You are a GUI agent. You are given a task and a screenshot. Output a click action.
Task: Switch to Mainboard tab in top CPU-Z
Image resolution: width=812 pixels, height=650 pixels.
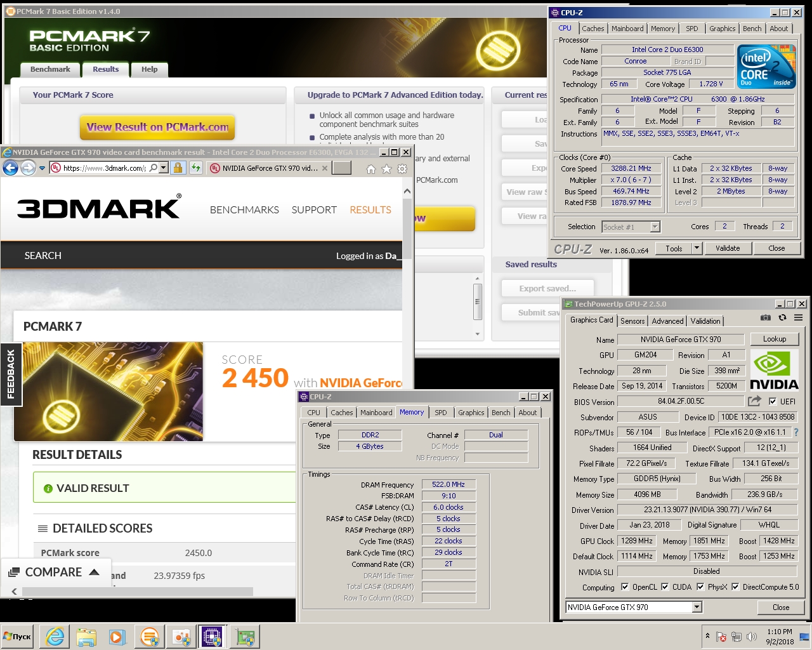coord(627,29)
